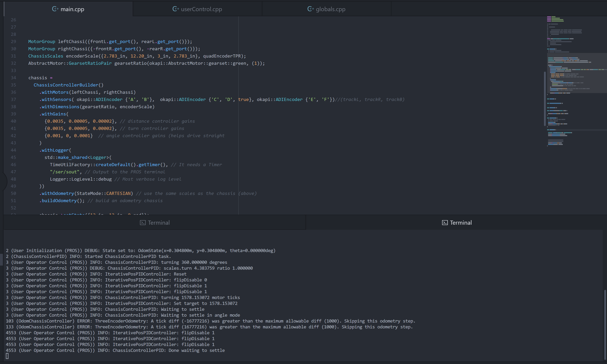Click the C++ icon on globals.cpp tab
Screen dimensions: 607x364
[x=311, y=9]
